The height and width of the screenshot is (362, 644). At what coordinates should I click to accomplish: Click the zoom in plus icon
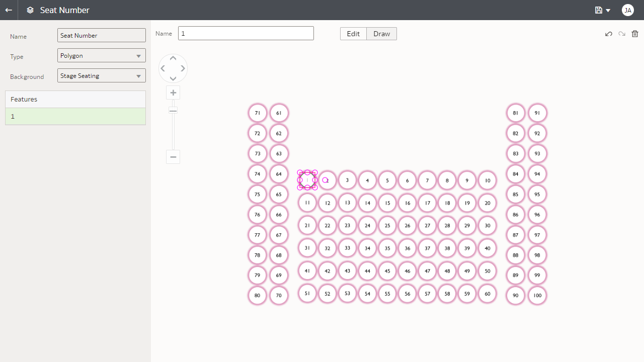[173, 93]
